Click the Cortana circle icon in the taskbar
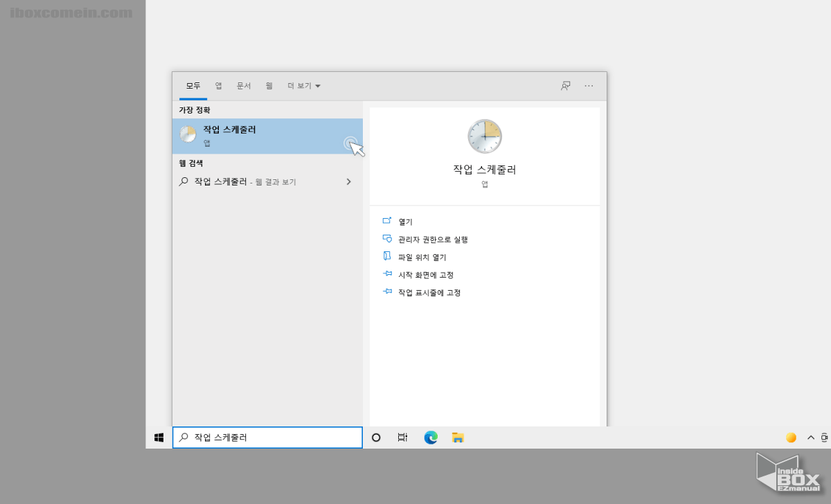The height and width of the screenshot is (504, 831). (376, 437)
